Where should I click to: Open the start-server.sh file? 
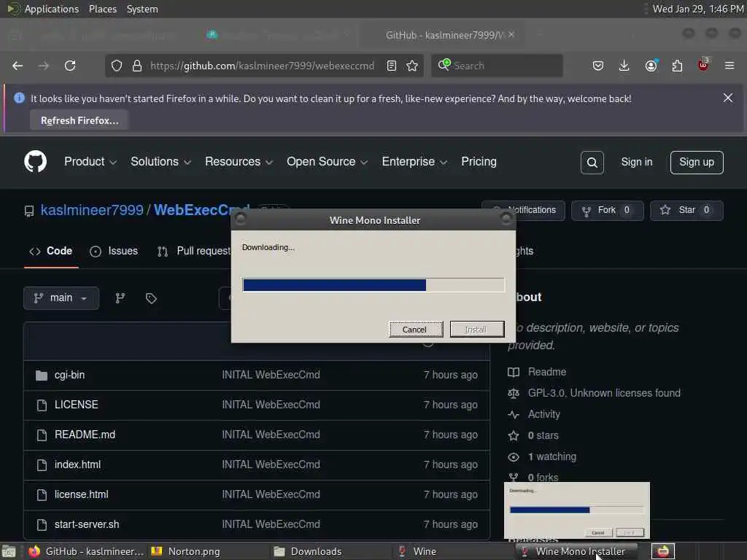(x=87, y=525)
